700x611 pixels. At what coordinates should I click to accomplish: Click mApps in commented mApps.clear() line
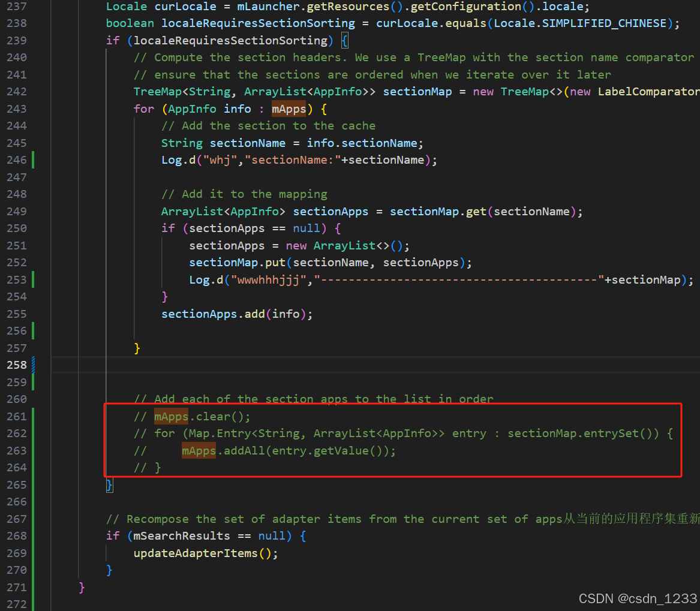172,416
